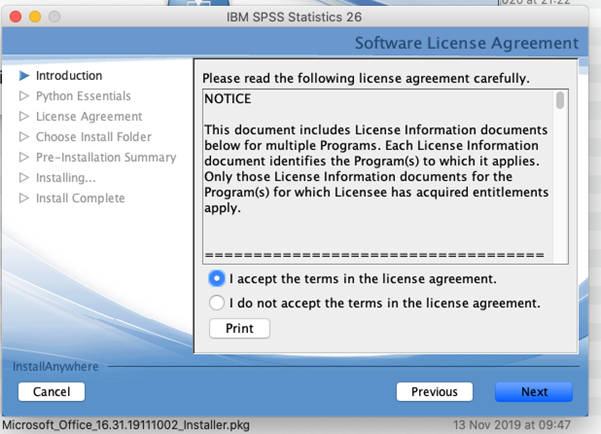Click the blue arrow beside Introduction
601x434 pixels.
[24, 76]
